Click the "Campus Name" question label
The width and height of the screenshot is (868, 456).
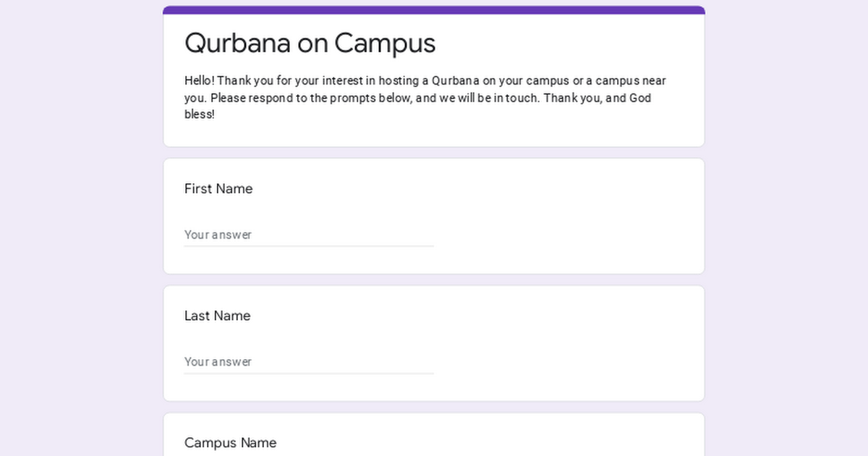coord(230,442)
